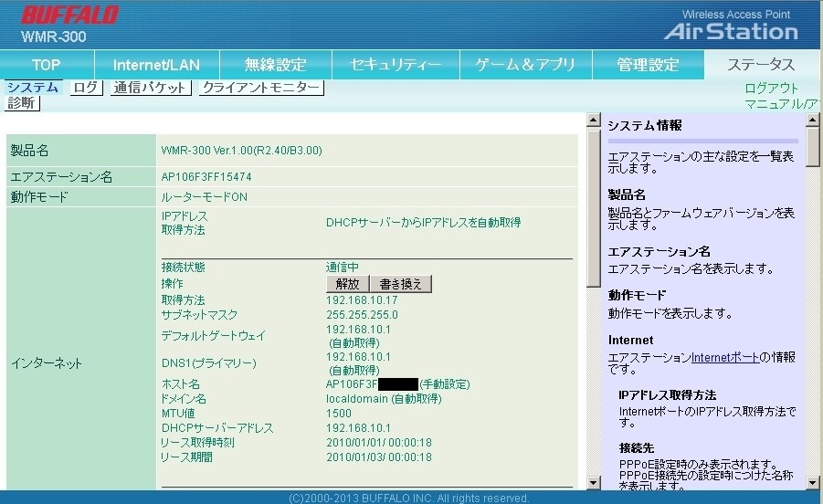Click the help panel scrollbar thumb
Screen dimensions: 823x504
click(x=813, y=147)
